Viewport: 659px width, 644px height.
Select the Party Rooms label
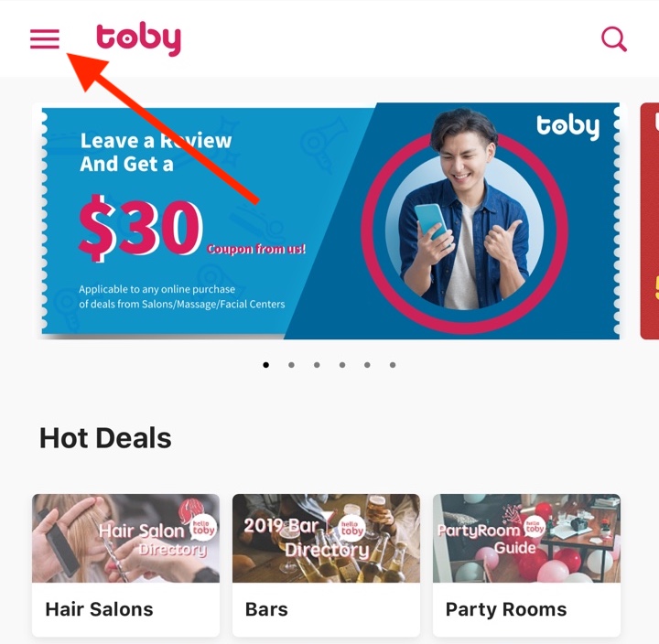point(506,609)
